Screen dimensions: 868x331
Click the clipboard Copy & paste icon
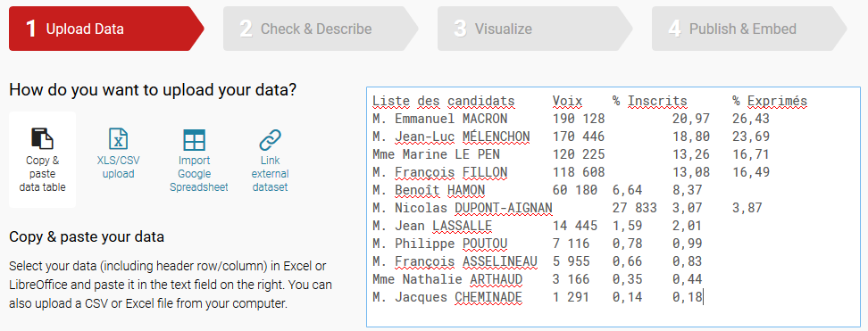coord(42,138)
